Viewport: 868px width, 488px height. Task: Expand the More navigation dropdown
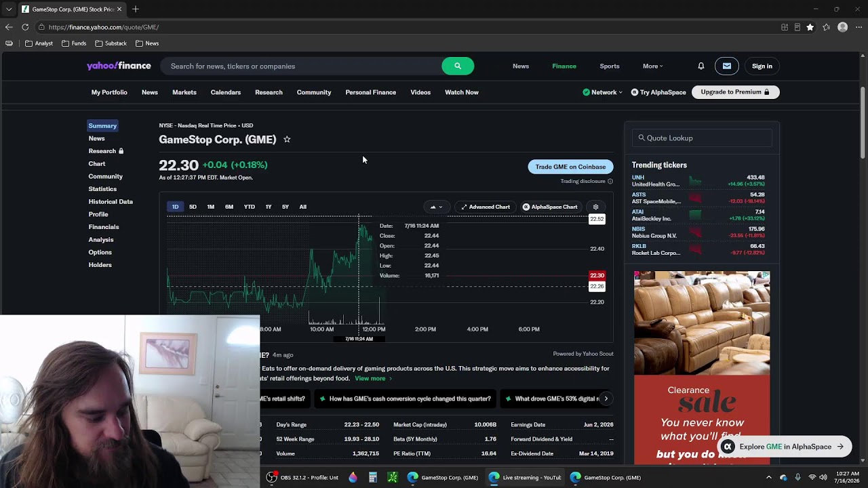click(x=652, y=66)
